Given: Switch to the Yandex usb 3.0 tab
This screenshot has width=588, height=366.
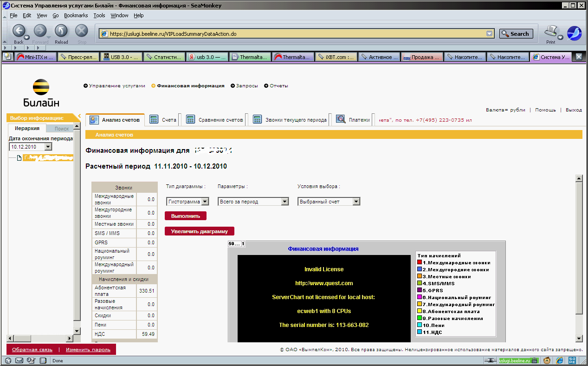Looking at the screenshot, I should pyautogui.click(x=207, y=57).
